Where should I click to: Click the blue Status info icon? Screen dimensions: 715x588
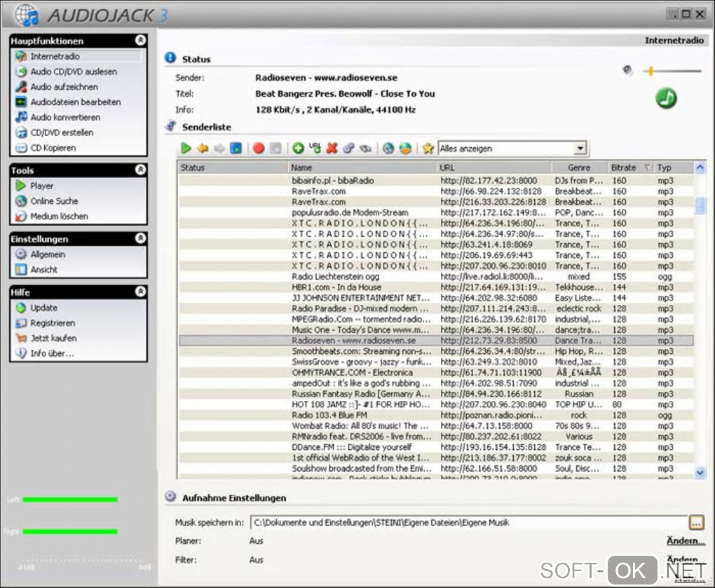click(x=170, y=58)
